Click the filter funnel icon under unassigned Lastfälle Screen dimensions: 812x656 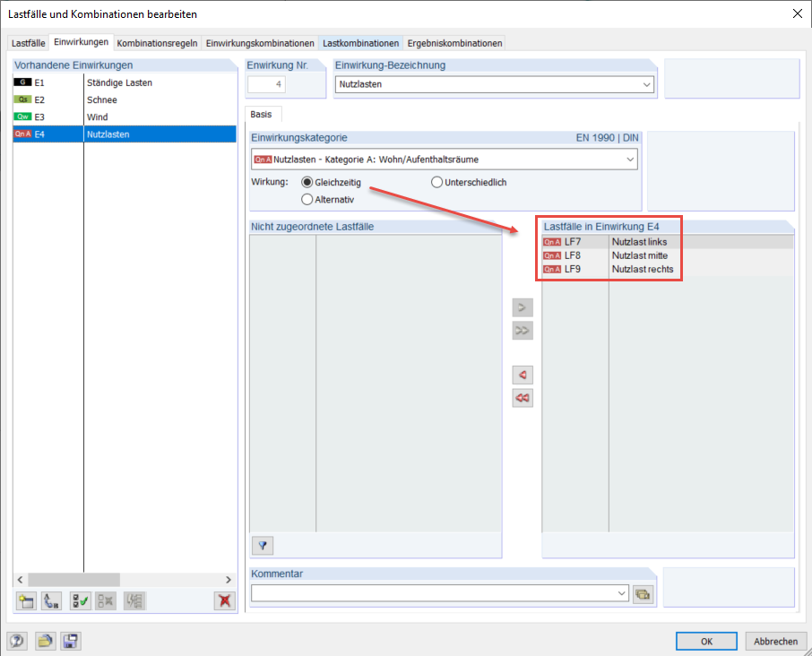pyautogui.click(x=263, y=545)
